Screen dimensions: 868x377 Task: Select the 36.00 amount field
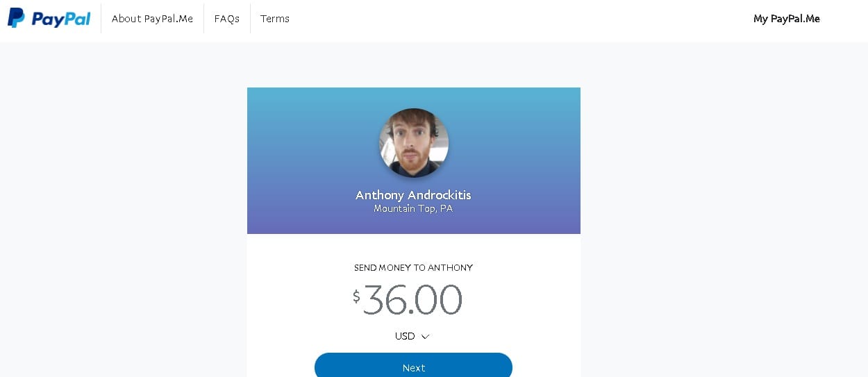pos(412,300)
